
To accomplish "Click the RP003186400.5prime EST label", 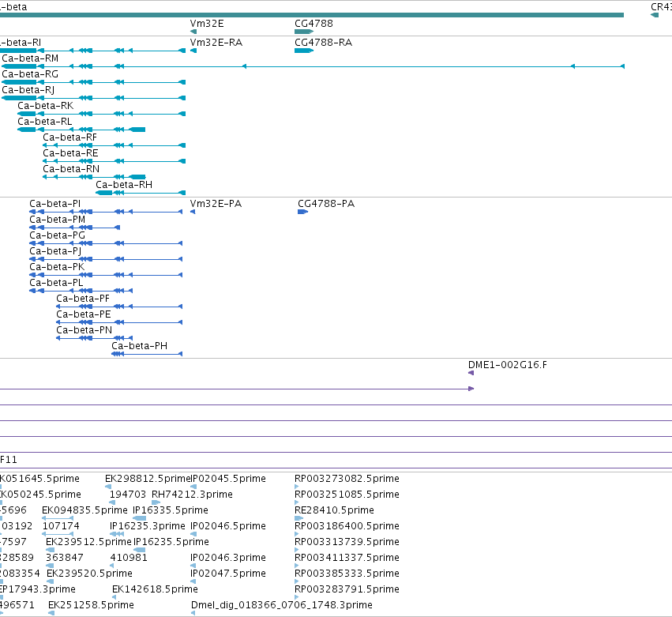I will pos(347,526).
